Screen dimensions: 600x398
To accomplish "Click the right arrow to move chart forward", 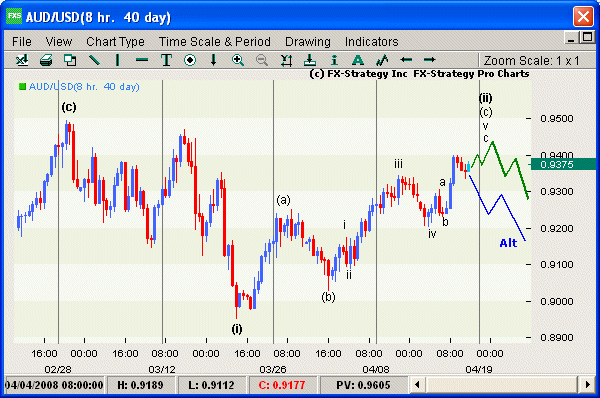I will 429,60.
